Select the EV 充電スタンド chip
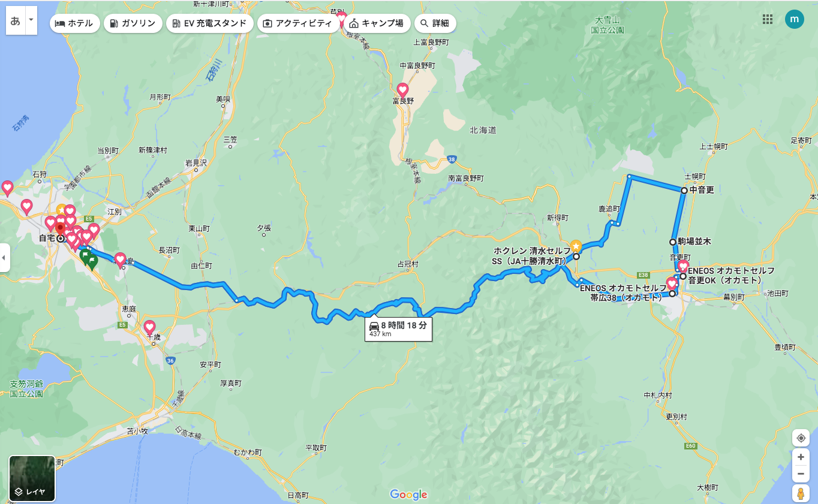818x504 pixels. coord(209,23)
